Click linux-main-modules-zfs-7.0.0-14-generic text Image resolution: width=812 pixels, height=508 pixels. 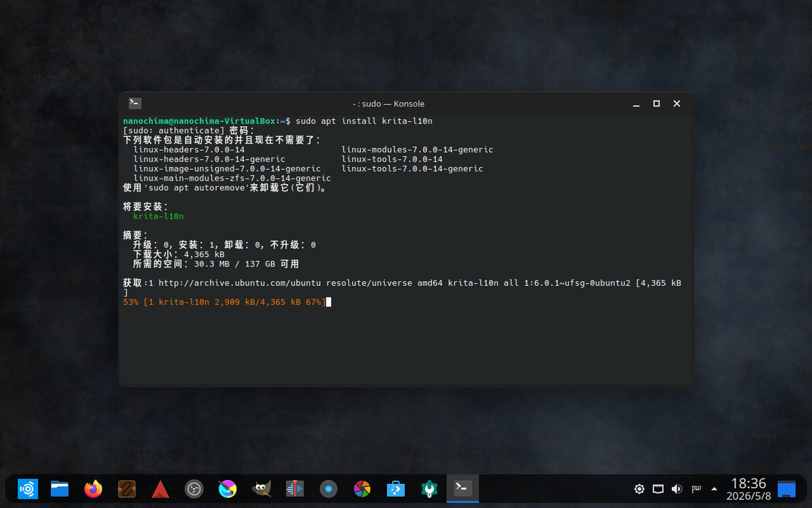click(232, 178)
